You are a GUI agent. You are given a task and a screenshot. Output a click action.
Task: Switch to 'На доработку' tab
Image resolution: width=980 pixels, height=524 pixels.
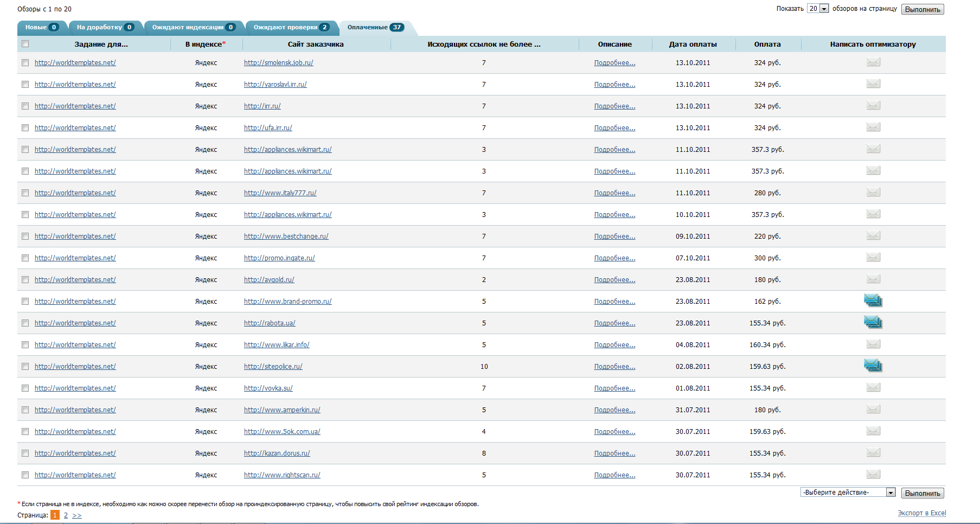coord(105,27)
